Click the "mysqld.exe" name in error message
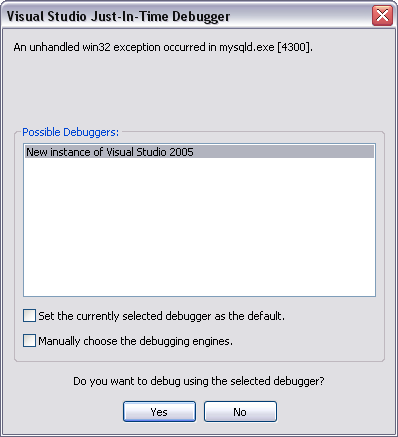 pyautogui.click(x=247, y=47)
